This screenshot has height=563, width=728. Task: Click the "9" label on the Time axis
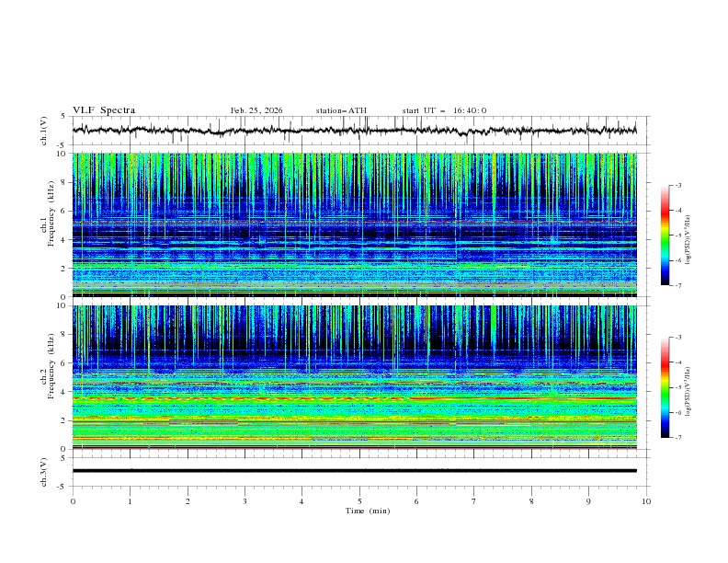tap(588, 501)
